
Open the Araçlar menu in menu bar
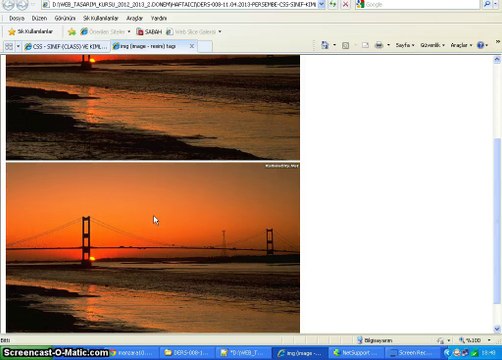[x=134, y=18]
